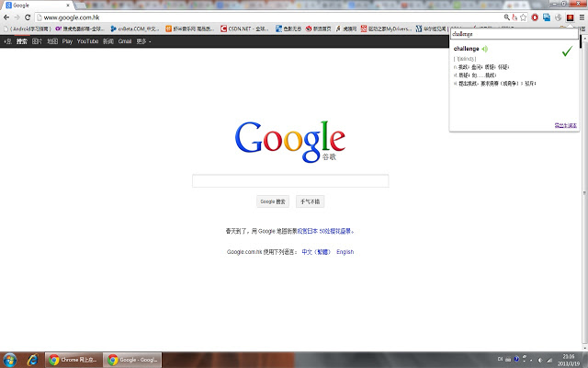Expand the 更多 dropdown in black bar
This screenshot has height=368, width=588.
(143, 41)
